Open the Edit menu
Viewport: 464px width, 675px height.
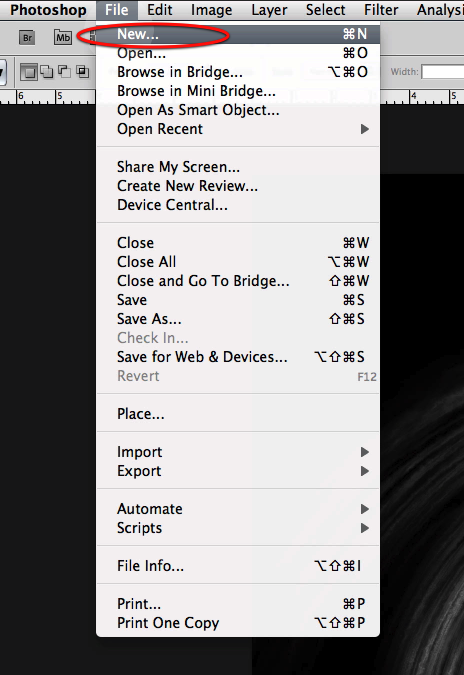pos(159,9)
